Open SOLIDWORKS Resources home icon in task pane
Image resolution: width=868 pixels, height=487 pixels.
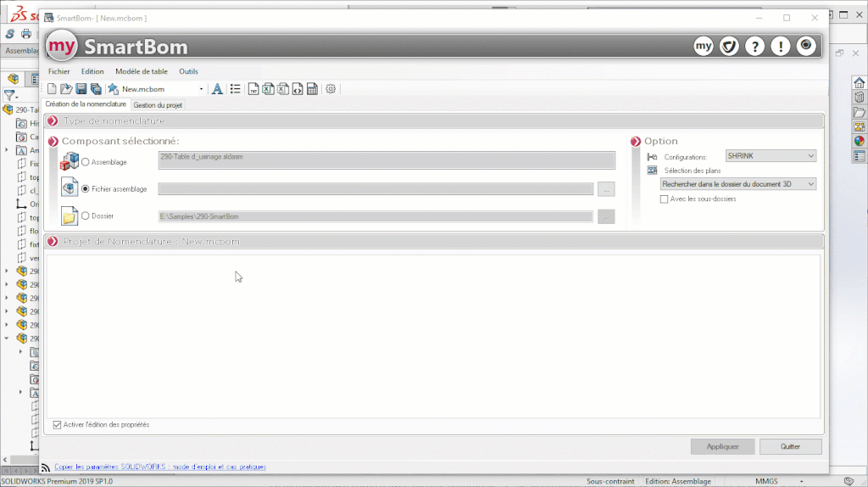tap(860, 83)
